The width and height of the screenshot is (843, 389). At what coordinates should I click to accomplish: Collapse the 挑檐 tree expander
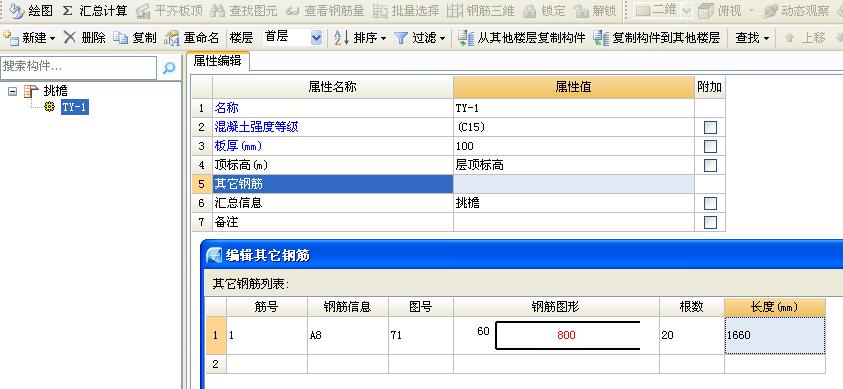coord(12,91)
